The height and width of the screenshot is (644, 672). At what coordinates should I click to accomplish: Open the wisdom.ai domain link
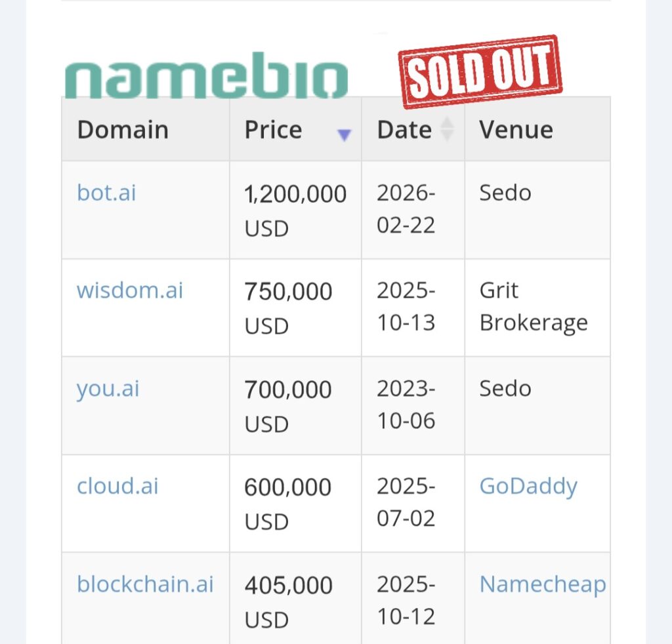tap(130, 290)
